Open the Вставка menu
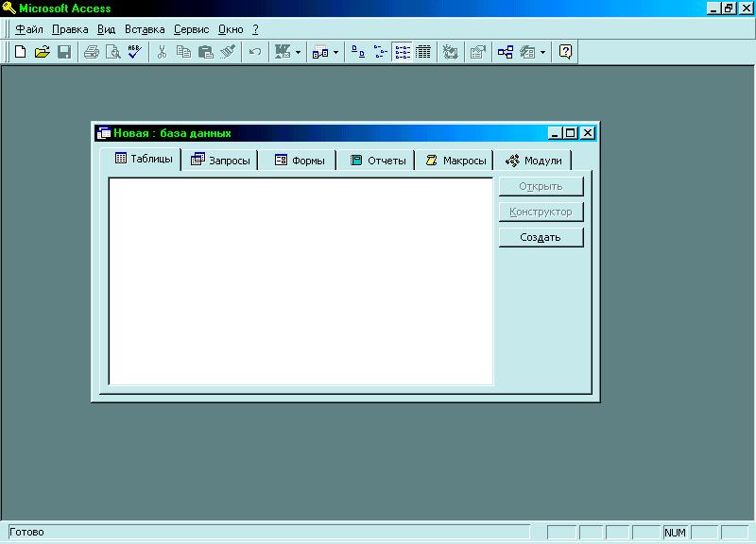Image resolution: width=756 pixels, height=544 pixels. (145, 29)
